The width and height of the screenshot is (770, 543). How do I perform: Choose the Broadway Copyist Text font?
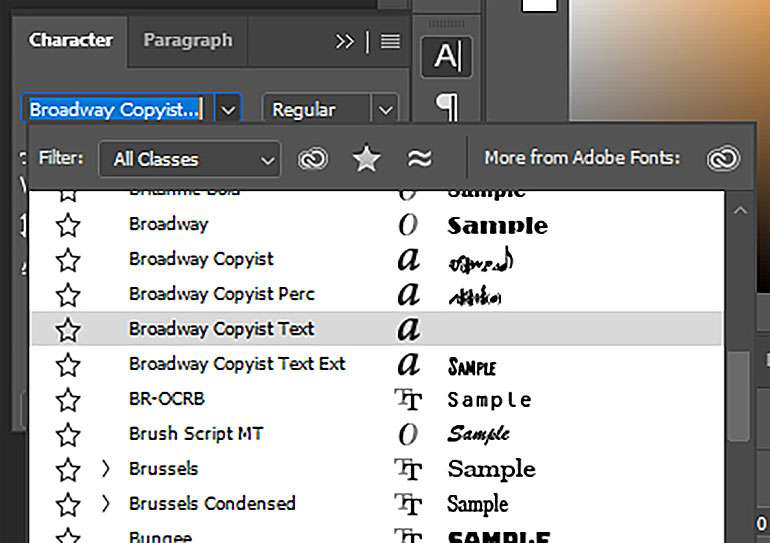[221, 329]
